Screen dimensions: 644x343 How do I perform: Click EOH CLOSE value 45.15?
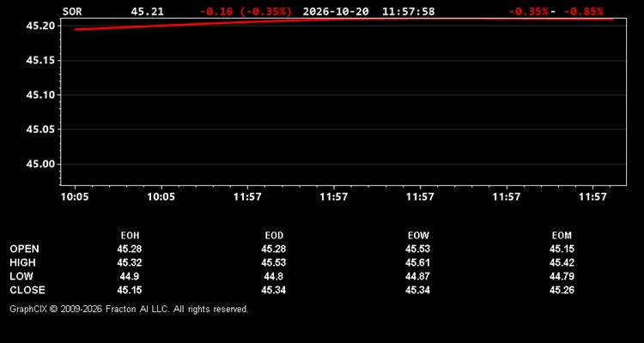[130, 290]
